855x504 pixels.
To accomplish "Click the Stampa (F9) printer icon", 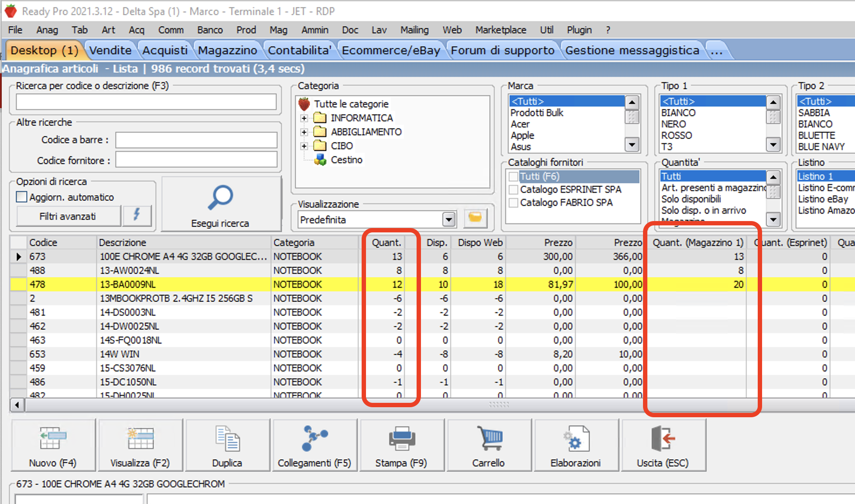I will [x=402, y=439].
